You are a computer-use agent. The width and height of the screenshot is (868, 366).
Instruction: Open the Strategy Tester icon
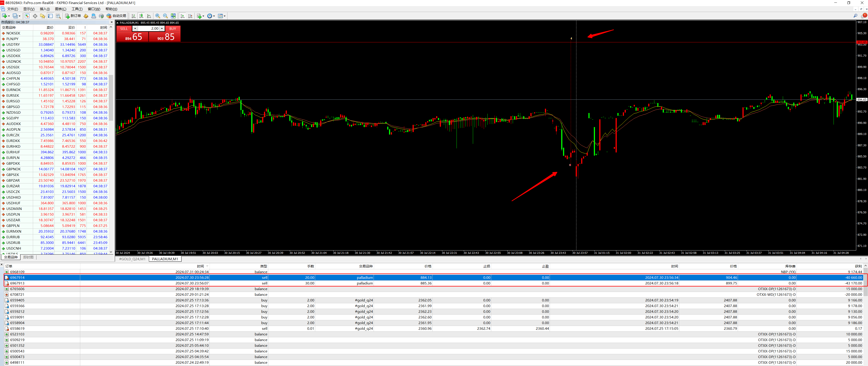point(58,16)
